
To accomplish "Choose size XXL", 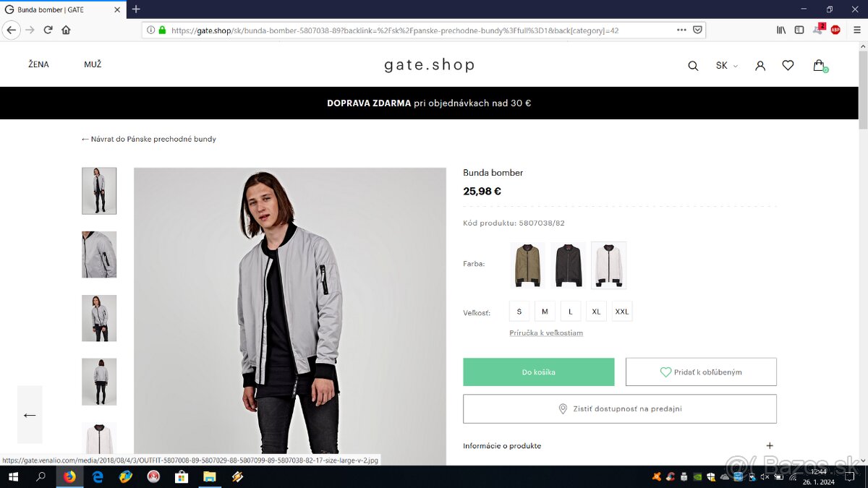I will [622, 312].
